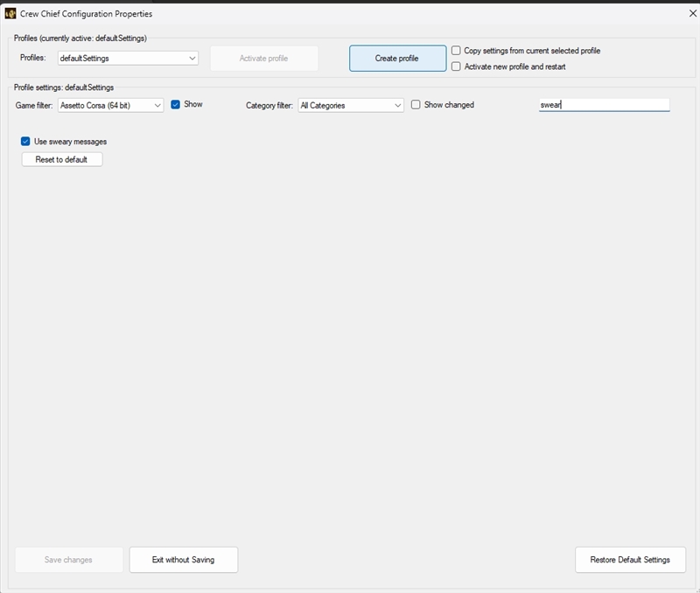The width and height of the screenshot is (700, 593).
Task: Uncheck Use sweary messages
Action: tap(25, 142)
